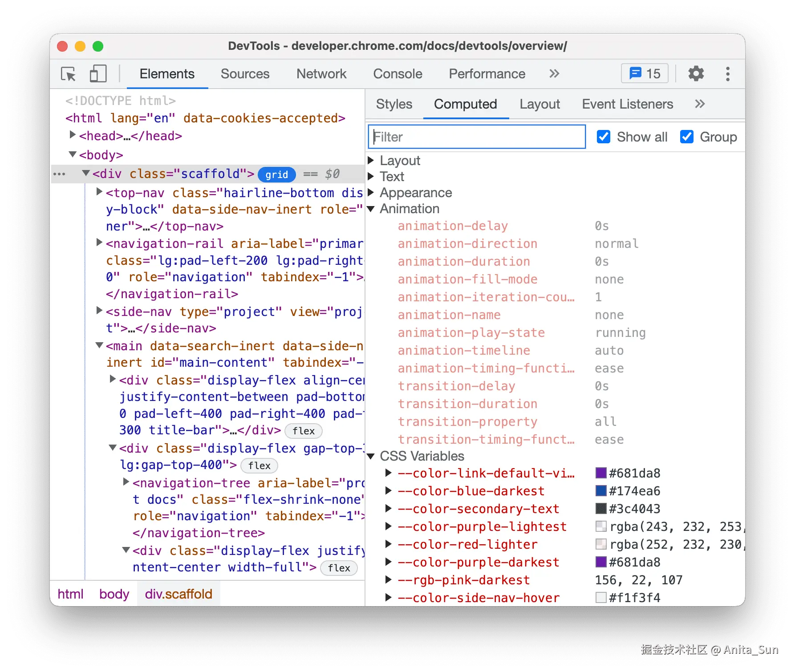Show more sidebar tabs chevron
The width and height of the screenshot is (795, 672).
coord(700,104)
